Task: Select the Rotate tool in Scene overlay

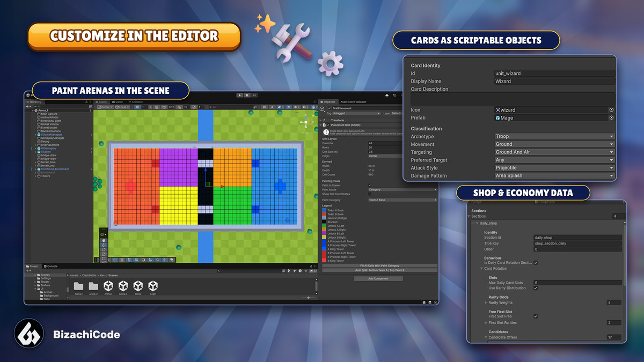Action: [104, 249]
